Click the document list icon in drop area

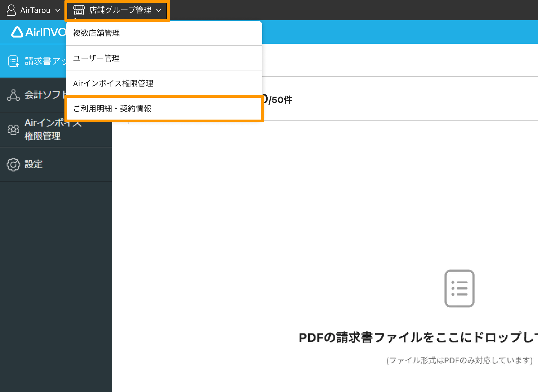pyautogui.click(x=460, y=288)
